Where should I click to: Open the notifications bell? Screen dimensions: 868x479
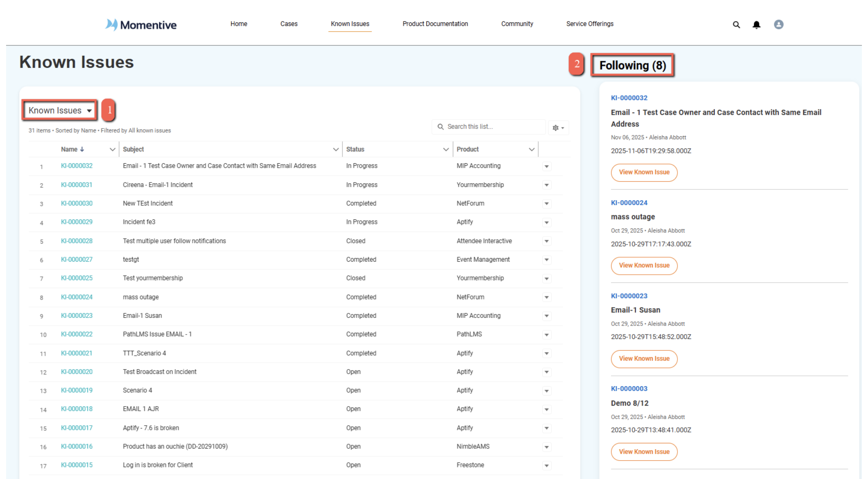point(756,25)
